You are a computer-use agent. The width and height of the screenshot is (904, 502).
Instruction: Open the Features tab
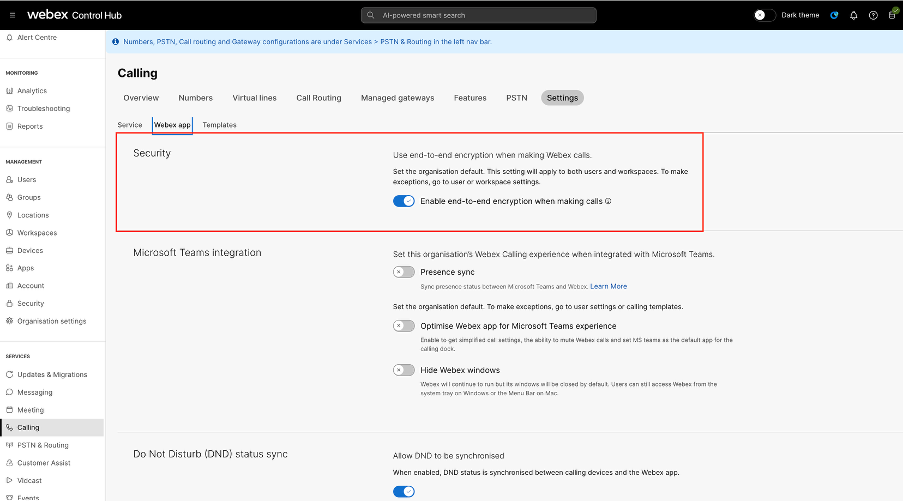(x=470, y=98)
